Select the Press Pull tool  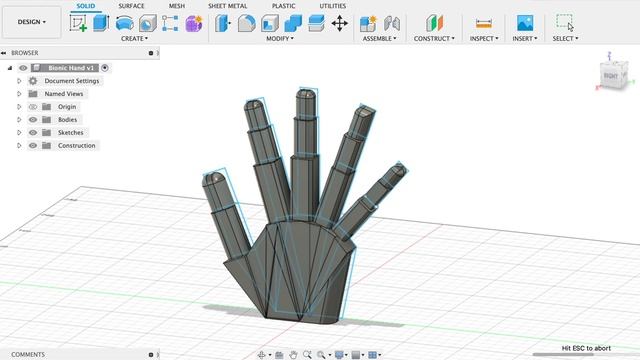[223, 23]
